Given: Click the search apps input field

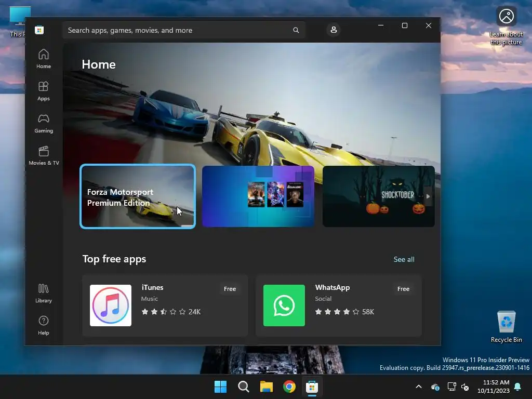Looking at the screenshot, I should click(183, 30).
